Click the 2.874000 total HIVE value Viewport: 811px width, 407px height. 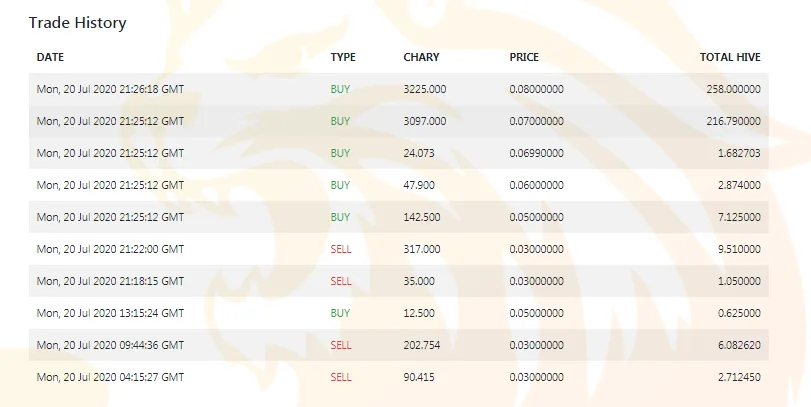click(x=739, y=185)
